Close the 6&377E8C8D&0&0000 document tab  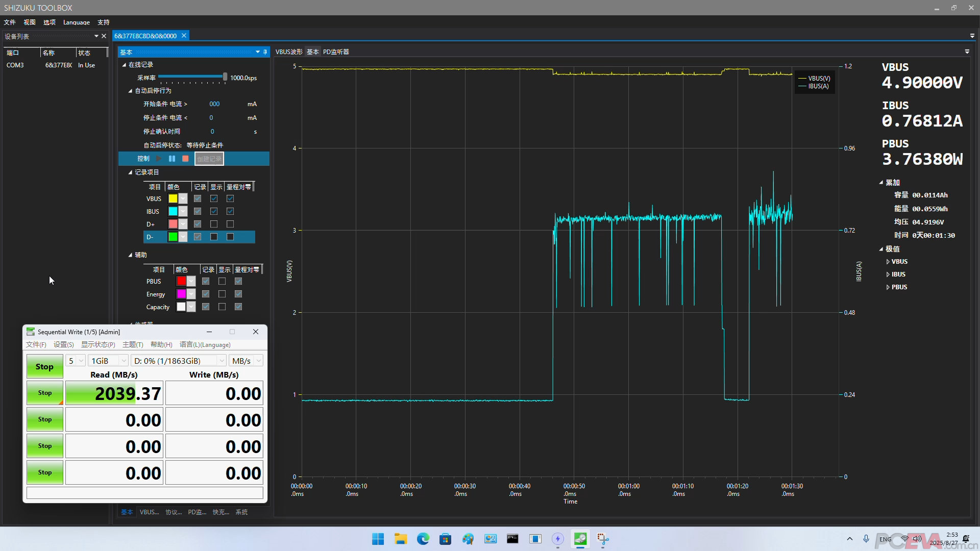[184, 36]
